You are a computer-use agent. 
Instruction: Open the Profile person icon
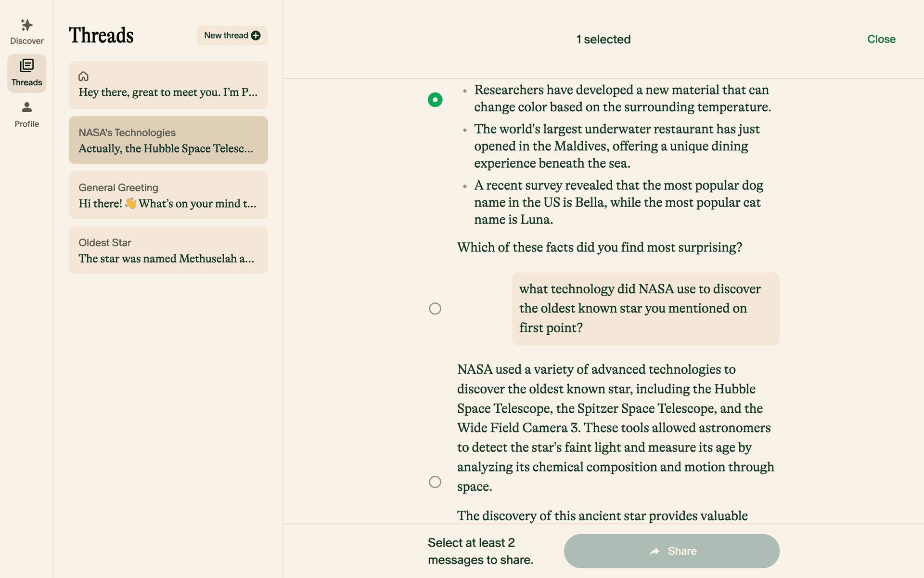point(27,107)
